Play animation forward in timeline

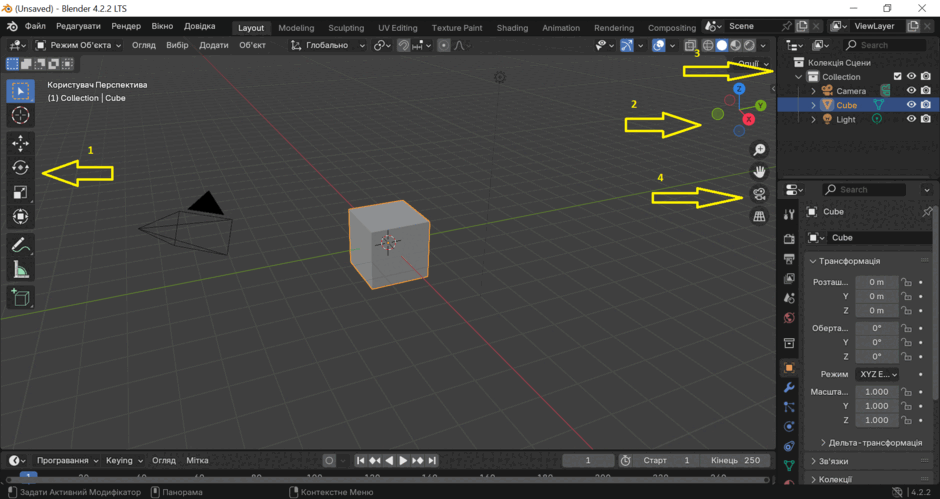pyautogui.click(x=403, y=461)
